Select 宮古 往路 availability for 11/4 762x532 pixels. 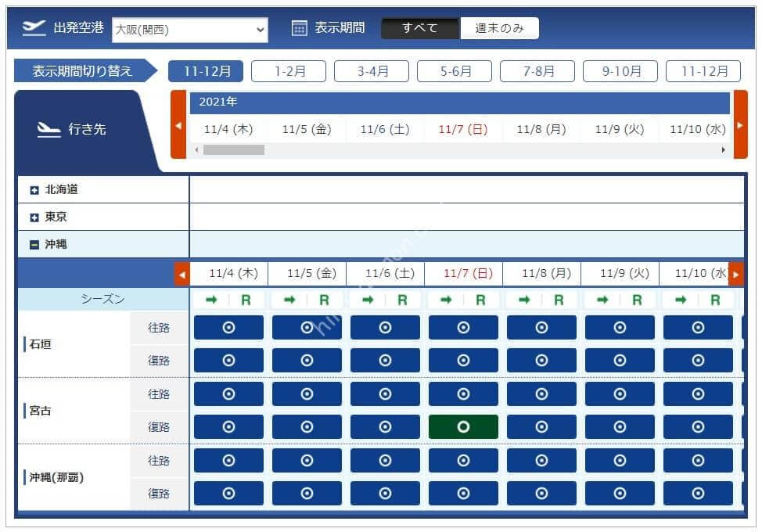coord(228,394)
